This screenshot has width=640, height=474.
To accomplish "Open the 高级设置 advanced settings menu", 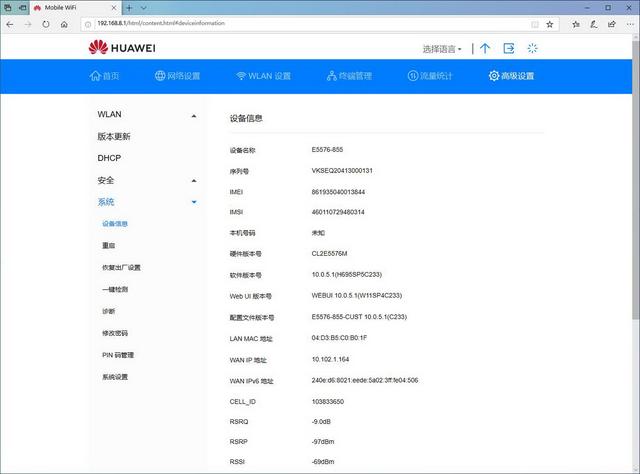I will (x=511, y=76).
